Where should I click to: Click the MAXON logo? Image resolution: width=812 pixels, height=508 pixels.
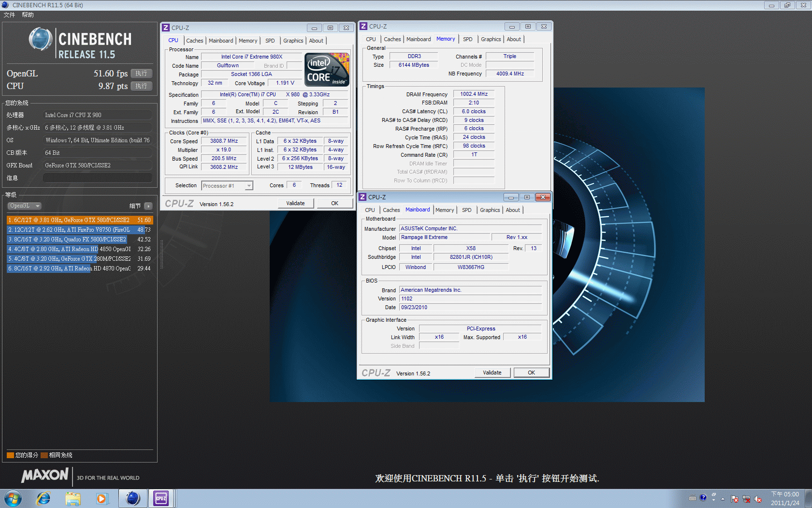(45, 476)
